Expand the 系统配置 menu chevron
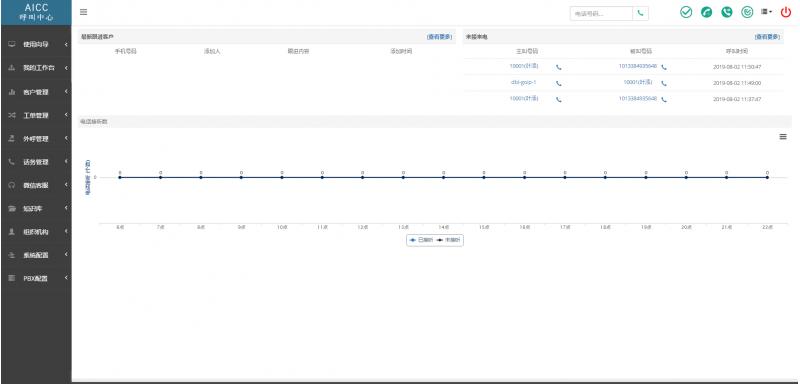The width and height of the screenshot is (800, 384). point(66,254)
